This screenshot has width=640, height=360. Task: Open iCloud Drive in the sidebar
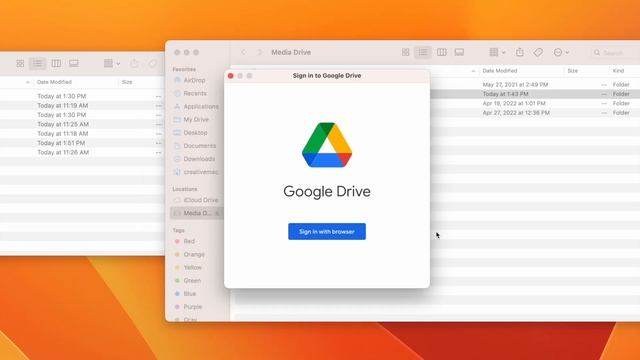click(x=196, y=200)
